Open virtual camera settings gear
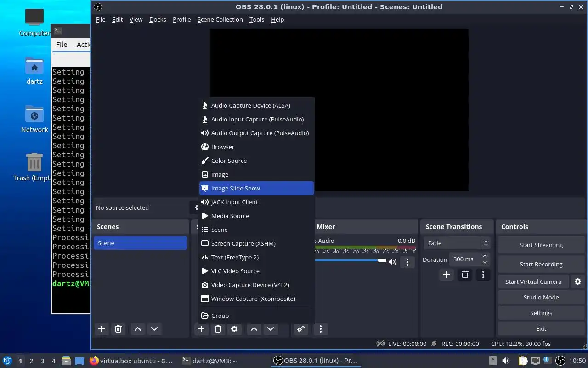The image size is (588, 368). click(x=578, y=282)
